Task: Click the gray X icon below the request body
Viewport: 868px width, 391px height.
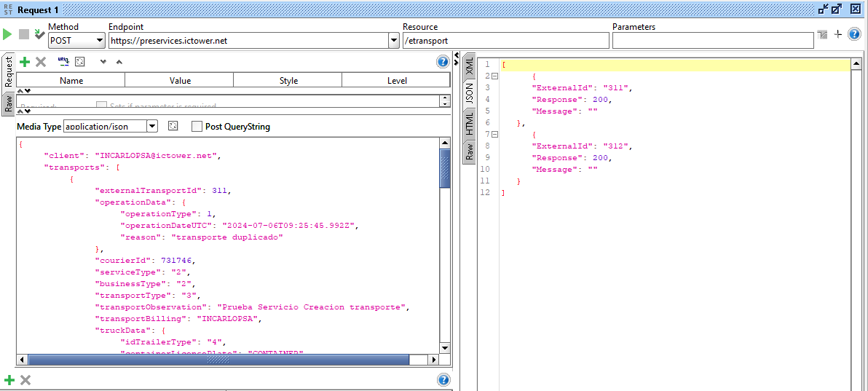Action: [x=25, y=379]
